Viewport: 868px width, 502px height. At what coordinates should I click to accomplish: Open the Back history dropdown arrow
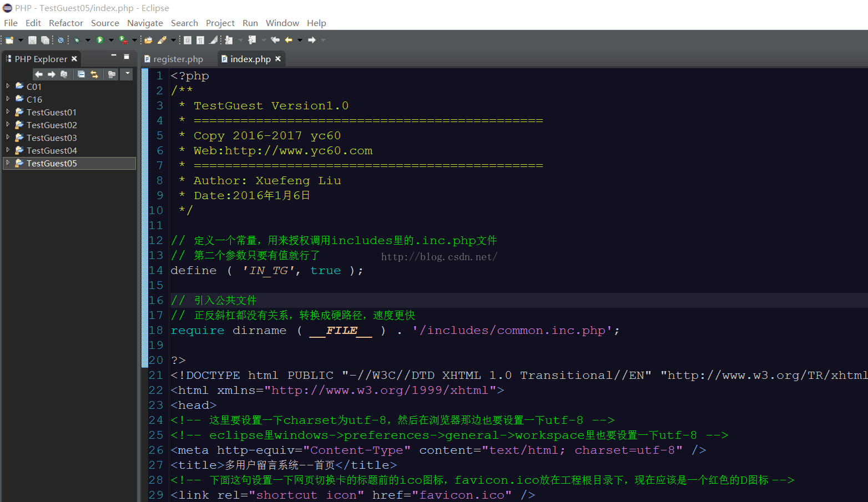(300, 40)
